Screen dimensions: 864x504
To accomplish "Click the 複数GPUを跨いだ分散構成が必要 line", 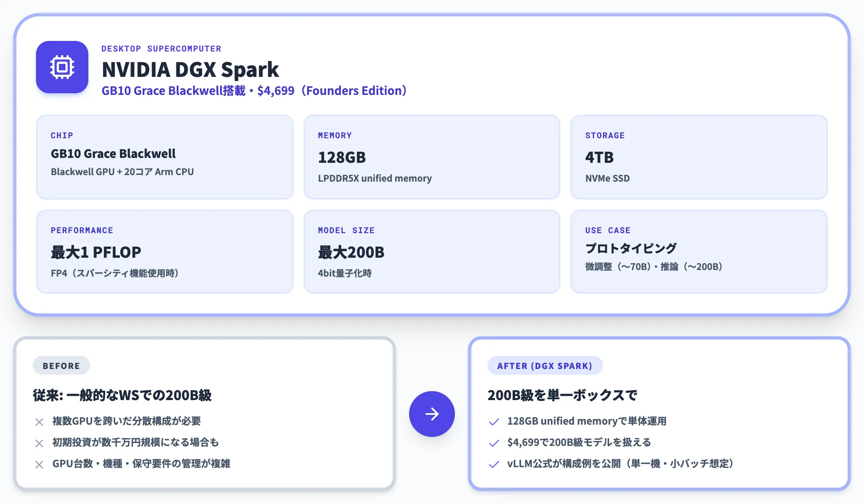I will 127,421.
